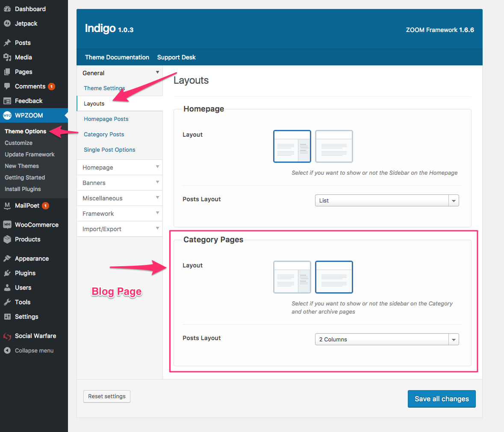Open Update Framework submenu item
The height and width of the screenshot is (432, 504).
tap(29, 155)
